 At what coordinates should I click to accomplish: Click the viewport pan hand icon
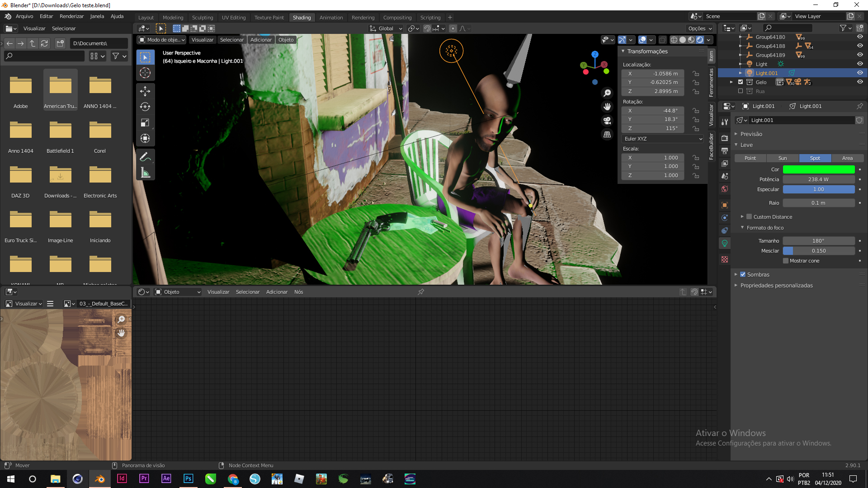607,107
